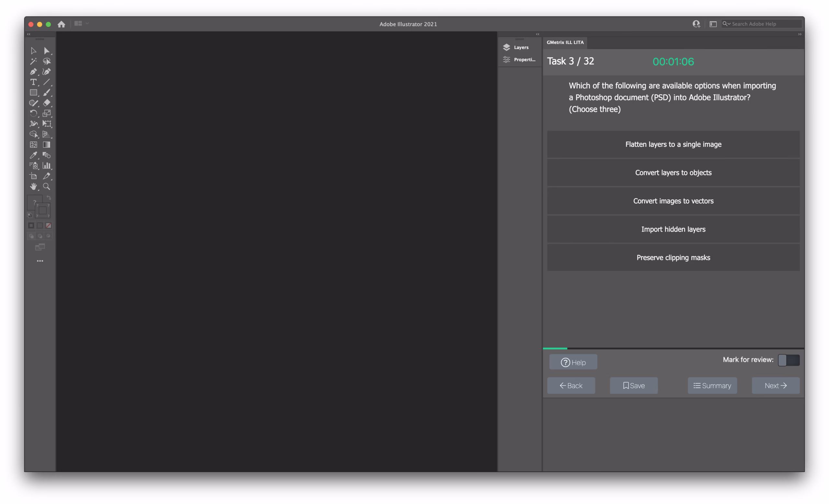Select the Rotate tool
The width and height of the screenshot is (829, 504).
pos(33,113)
